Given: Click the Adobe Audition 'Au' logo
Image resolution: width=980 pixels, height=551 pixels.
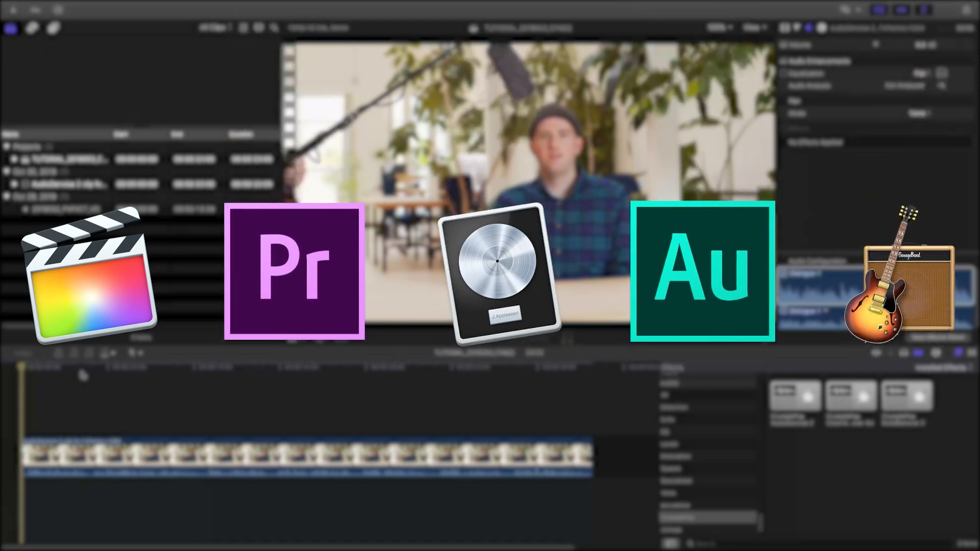Looking at the screenshot, I should click(x=703, y=271).
